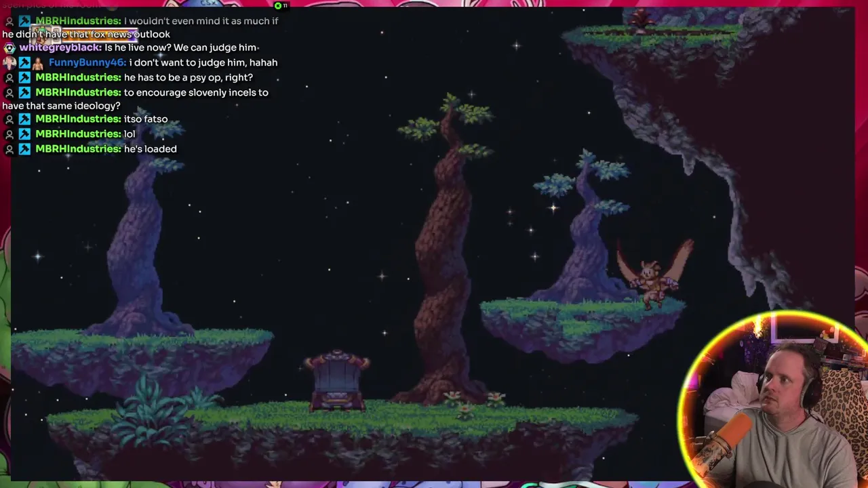Screen dimensions: 868x488
Task: Click message text 'he's loaded'
Action: [x=151, y=149]
